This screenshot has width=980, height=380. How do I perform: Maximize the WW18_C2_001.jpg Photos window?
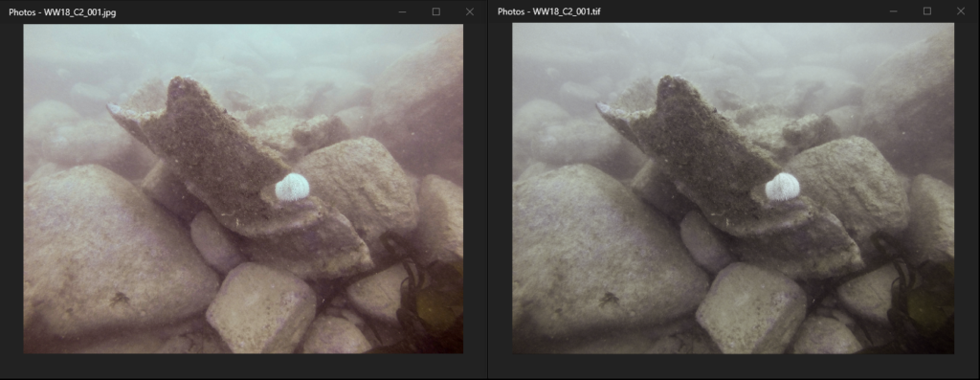tap(436, 11)
